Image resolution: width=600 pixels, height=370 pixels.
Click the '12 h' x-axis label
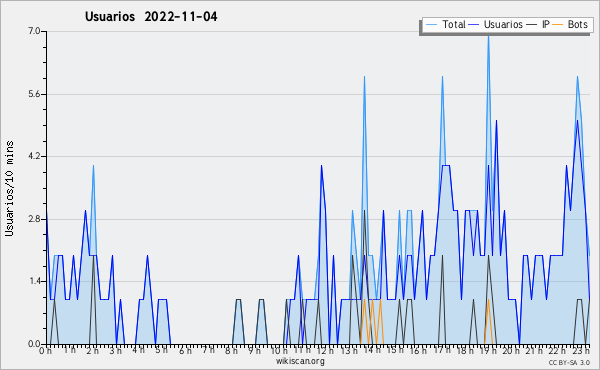326,350
